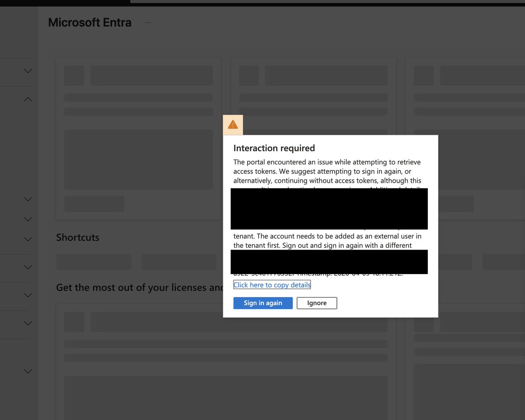Expand the bottommost sidebar chevron
This screenshot has height=420, width=525.
pos(28,371)
